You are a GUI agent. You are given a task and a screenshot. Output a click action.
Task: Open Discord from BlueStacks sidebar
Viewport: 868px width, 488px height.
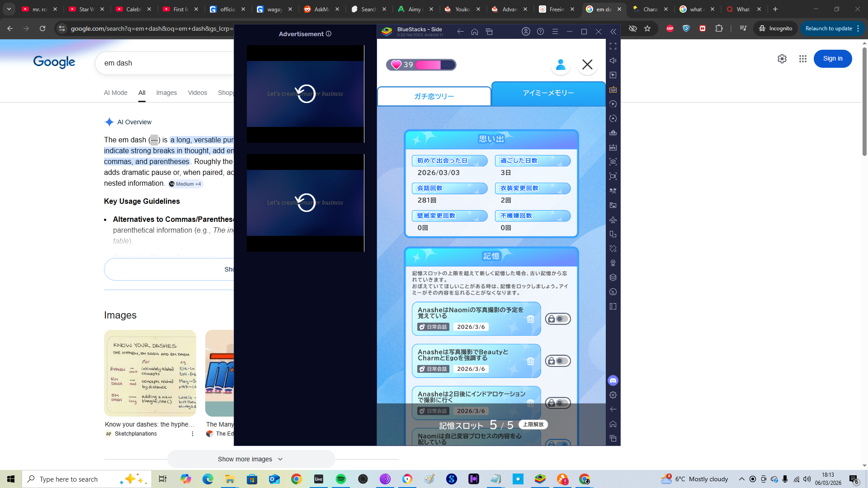(613, 380)
